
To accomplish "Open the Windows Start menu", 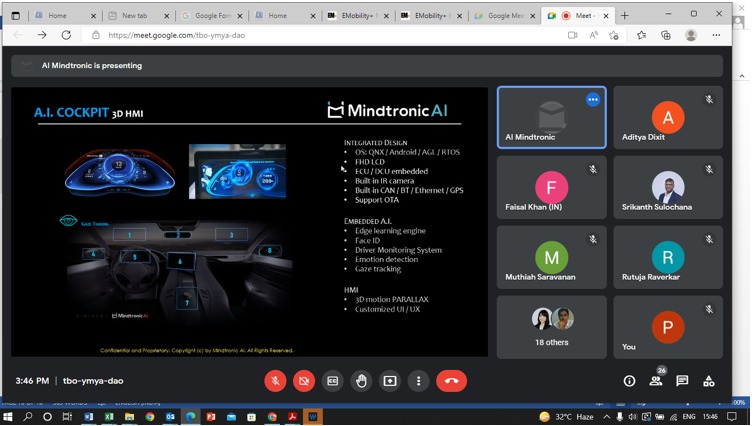I will tap(8, 417).
